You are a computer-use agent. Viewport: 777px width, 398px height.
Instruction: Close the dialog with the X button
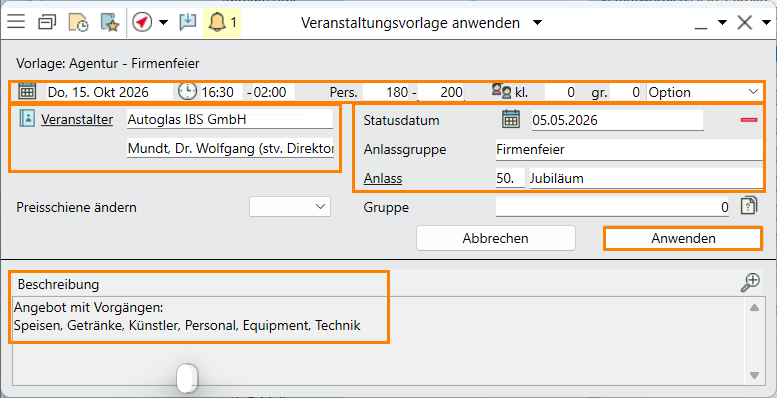(x=745, y=23)
